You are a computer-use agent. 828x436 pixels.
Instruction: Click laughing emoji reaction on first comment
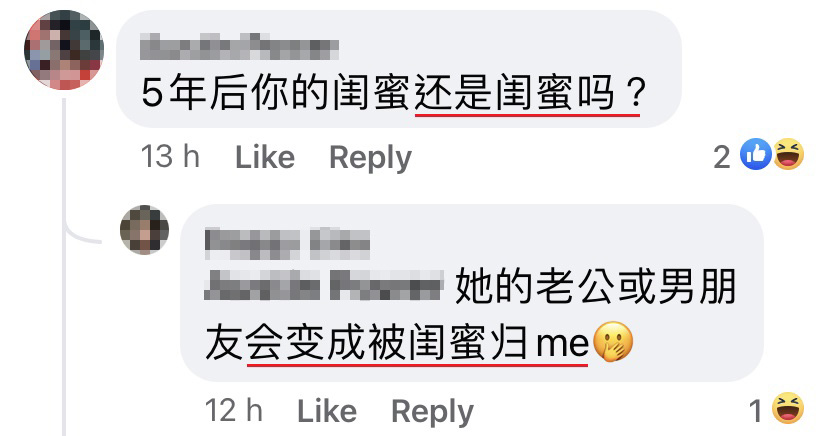[788, 154]
